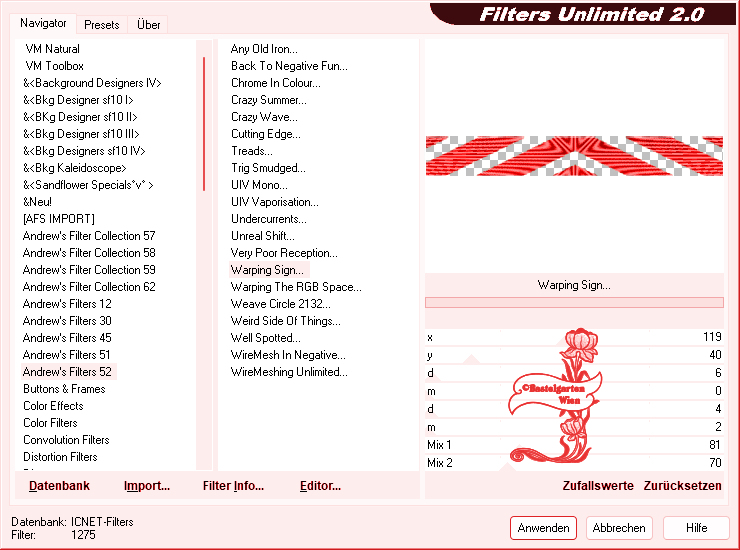Adjust the m slider valued 2
This screenshot has height=550, width=740.
(574, 427)
